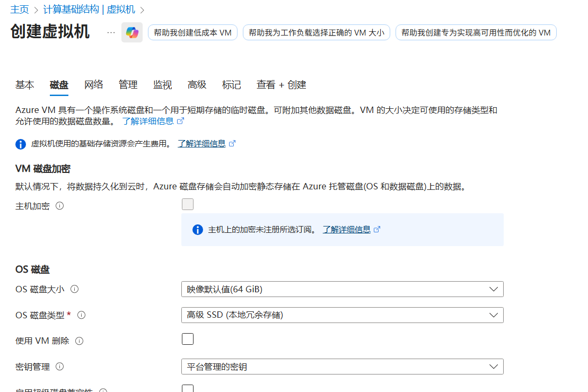
Task: Switch to the 网络 tab
Action: [94, 85]
